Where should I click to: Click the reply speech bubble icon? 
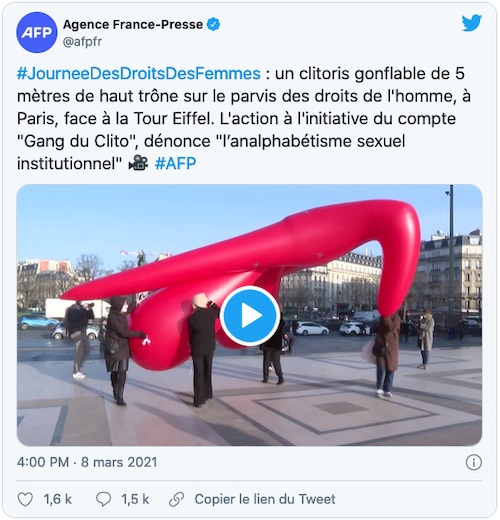click(x=103, y=499)
